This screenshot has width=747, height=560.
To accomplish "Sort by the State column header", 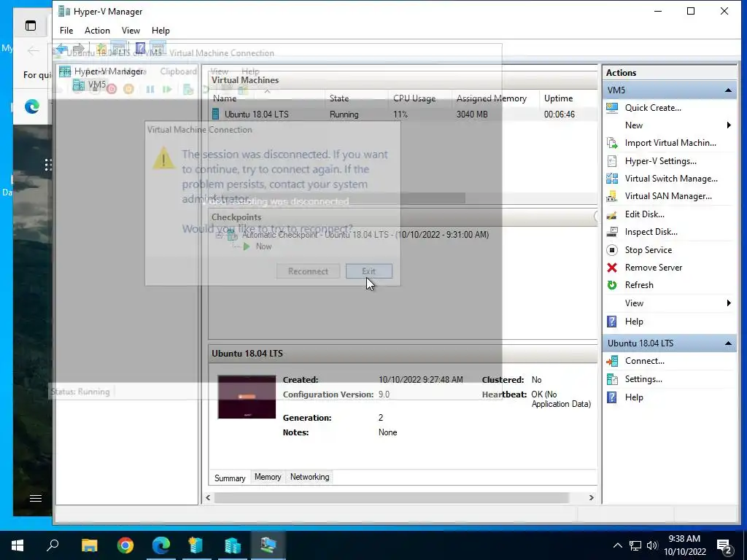I will [357, 98].
